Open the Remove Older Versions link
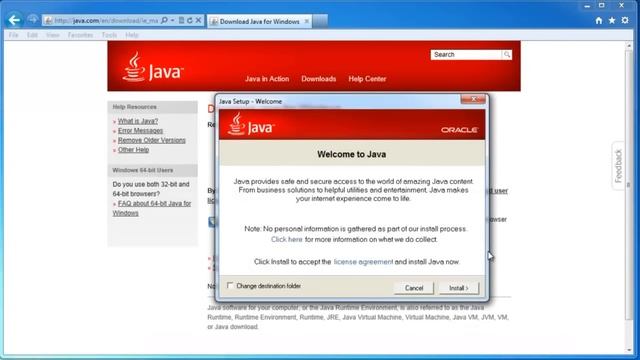The height and width of the screenshot is (360, 640). pyautogui.click(x=152, y=140)
